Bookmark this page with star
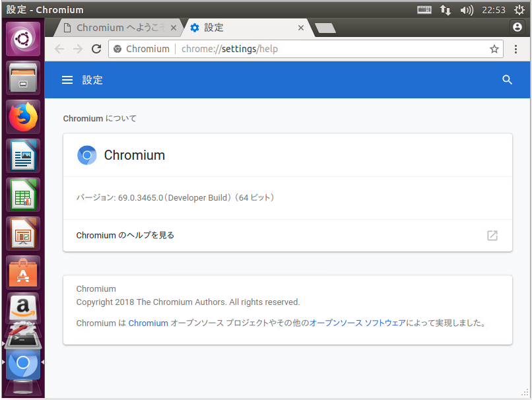The width and height of the screenshot is (532, 400). (494, 49)
